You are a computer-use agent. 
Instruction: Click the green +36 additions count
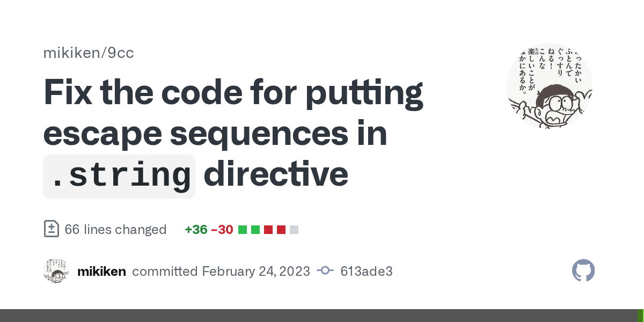coord(196,230)
